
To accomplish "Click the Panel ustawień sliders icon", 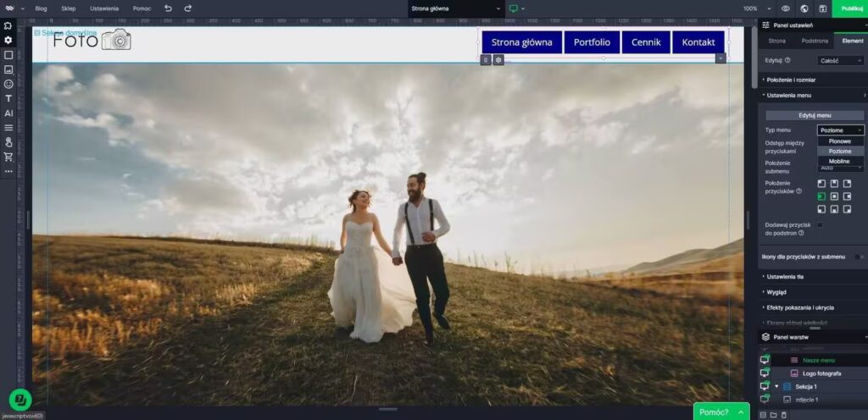I will pyautogui.click(x=766, y=25).
